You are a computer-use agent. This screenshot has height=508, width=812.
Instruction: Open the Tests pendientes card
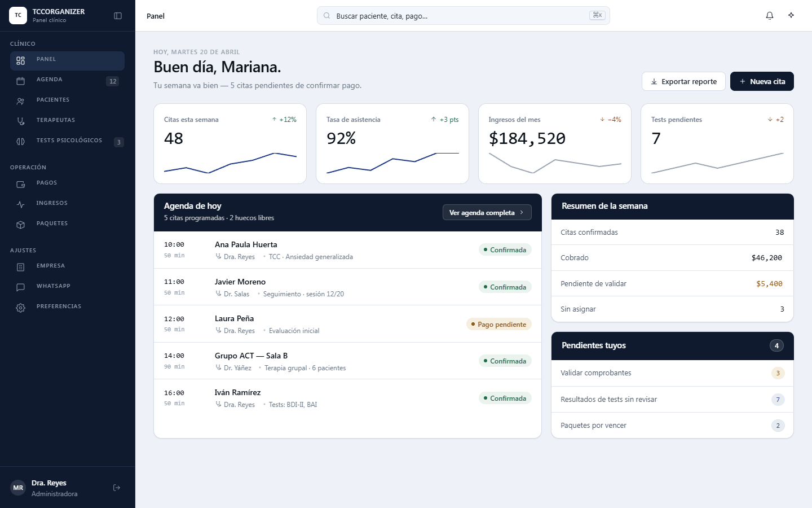[x=717, y=143]
